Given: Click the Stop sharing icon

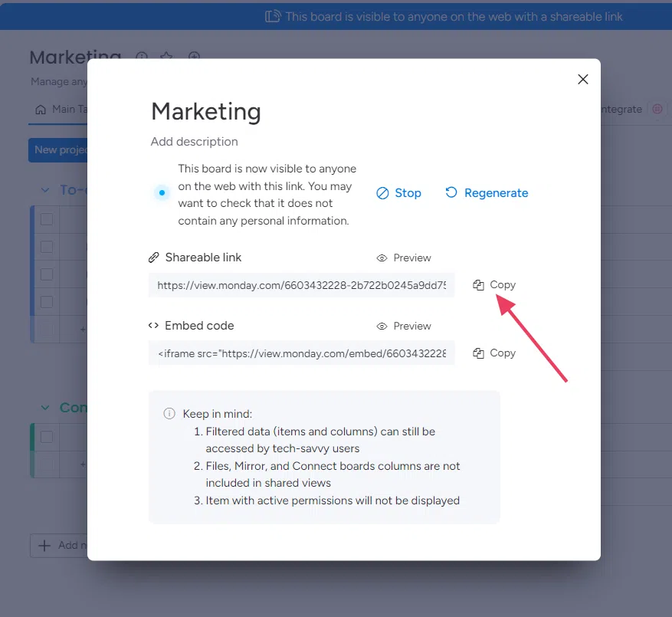Looking at the screenshot, I should 382,193.
